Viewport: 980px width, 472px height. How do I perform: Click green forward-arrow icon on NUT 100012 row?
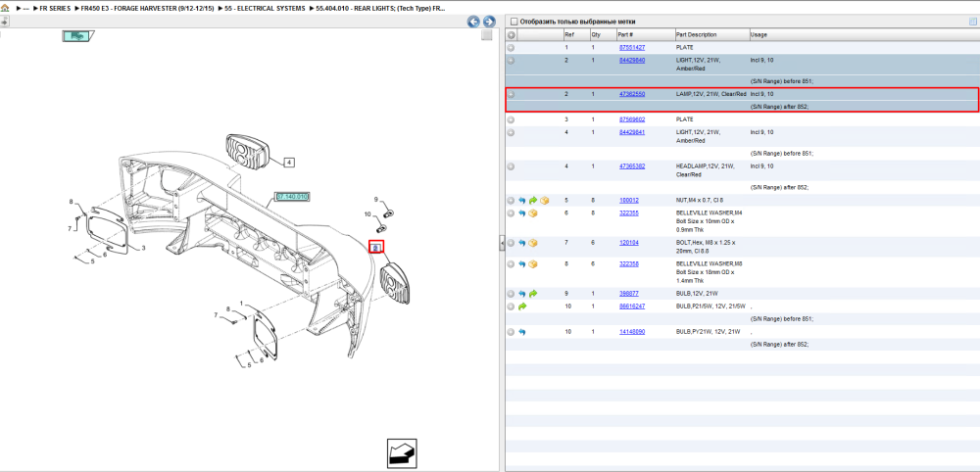532,201
